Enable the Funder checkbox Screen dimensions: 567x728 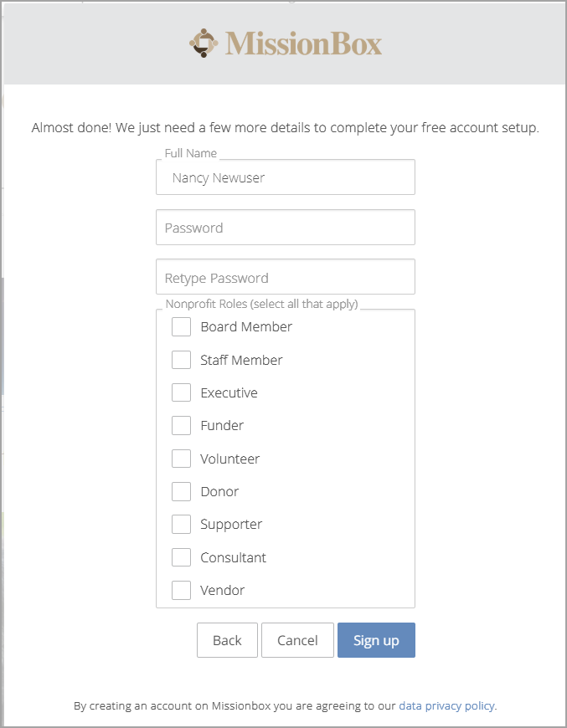[181, 426]
